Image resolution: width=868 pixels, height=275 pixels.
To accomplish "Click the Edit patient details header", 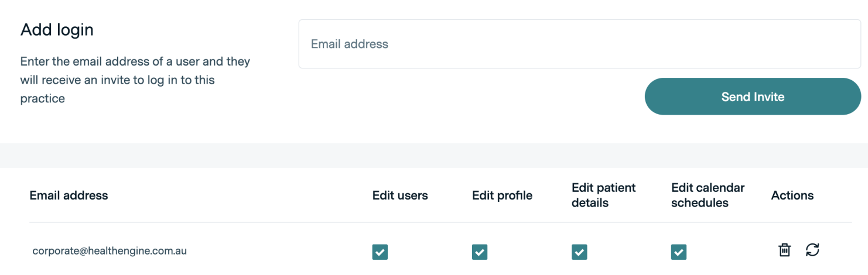I will [x=603, y=195].
